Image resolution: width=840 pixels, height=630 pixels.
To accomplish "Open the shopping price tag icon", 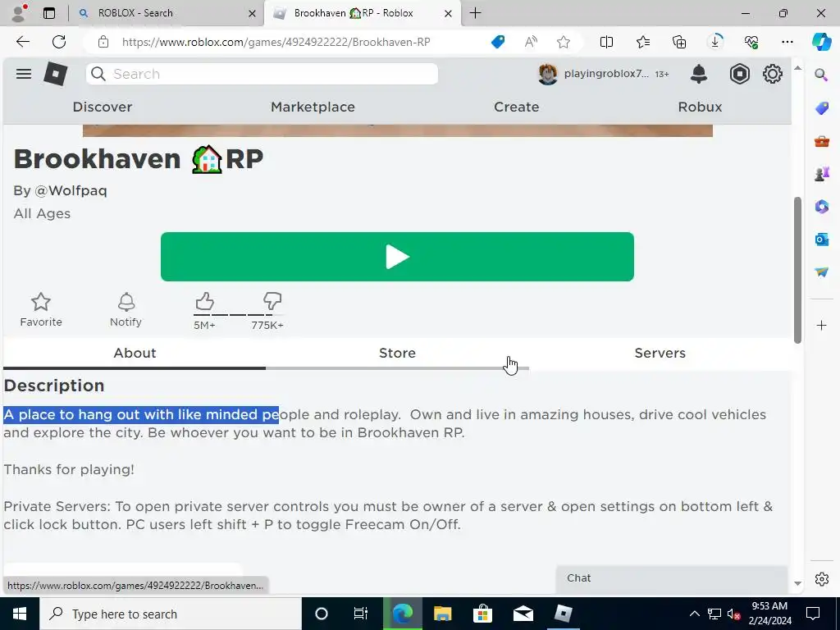I will (498, 42).
